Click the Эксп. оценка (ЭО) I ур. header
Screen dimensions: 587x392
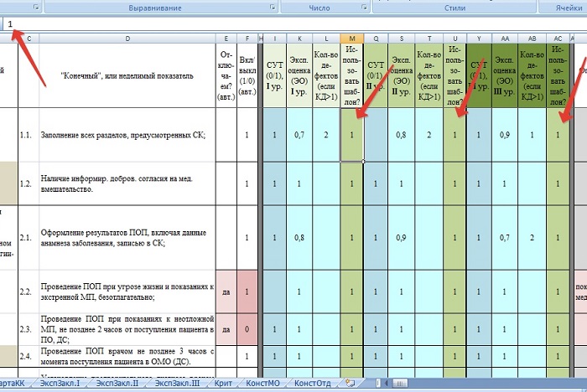299,76
